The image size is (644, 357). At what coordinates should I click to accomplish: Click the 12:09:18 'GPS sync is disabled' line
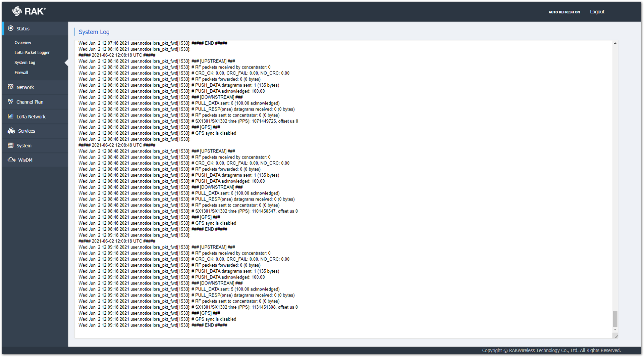point(157,319)
